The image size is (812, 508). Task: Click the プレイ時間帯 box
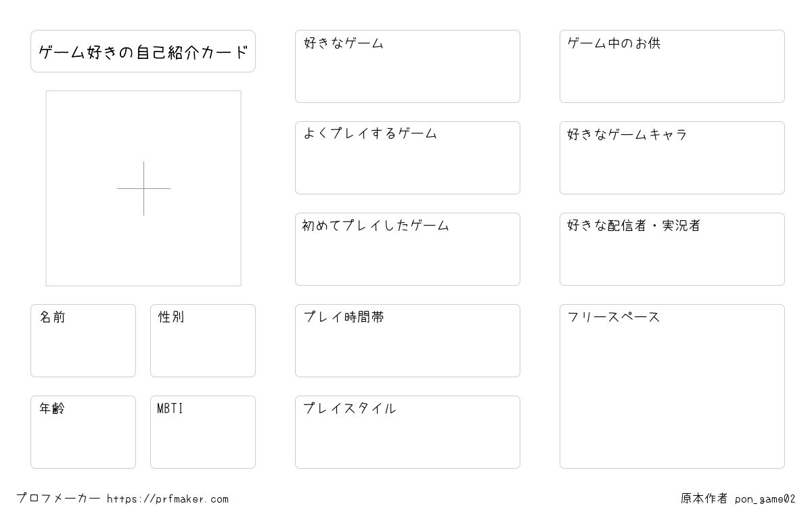[407, 341]
